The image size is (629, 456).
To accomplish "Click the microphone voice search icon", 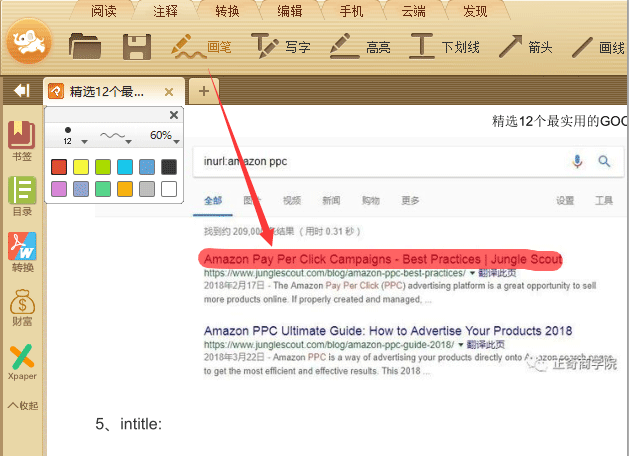I will click(577, 161).
